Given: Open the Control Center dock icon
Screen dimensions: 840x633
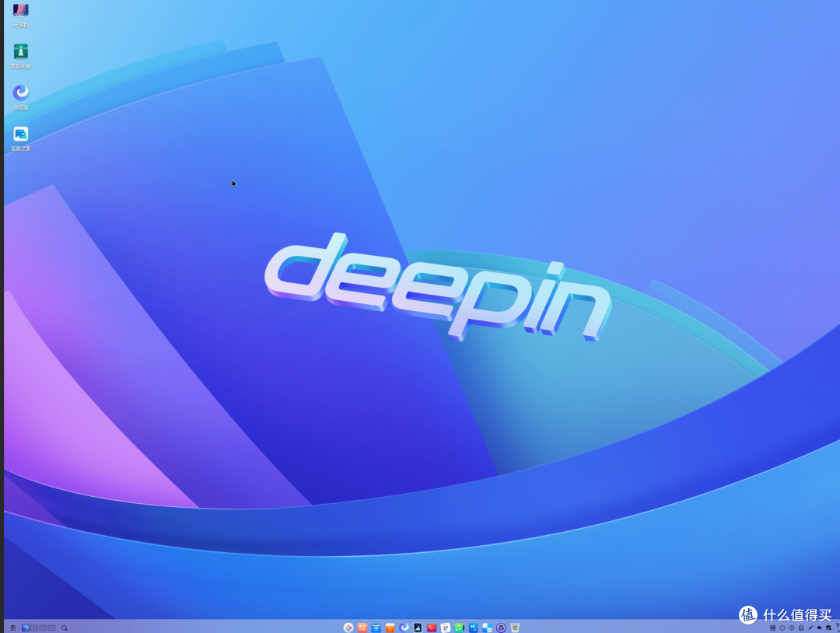Looking at the screenshot, I should tap(487, 628).
